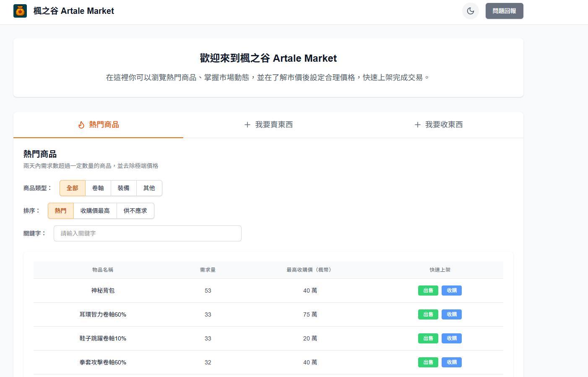Click the Artale Market maple logo icon
Screen dimensions: 588x377
20,11
